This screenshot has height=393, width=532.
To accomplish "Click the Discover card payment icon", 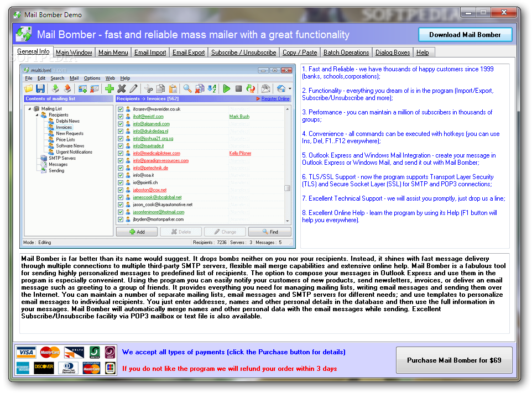I will tap(44, 368).
